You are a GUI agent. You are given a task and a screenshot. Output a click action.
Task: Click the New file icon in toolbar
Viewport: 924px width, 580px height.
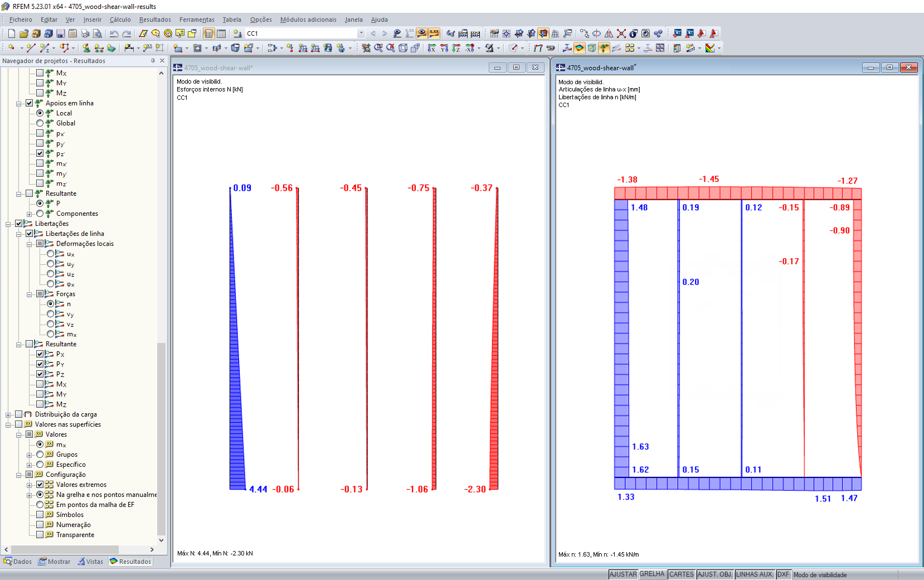[x=12, y=33]
